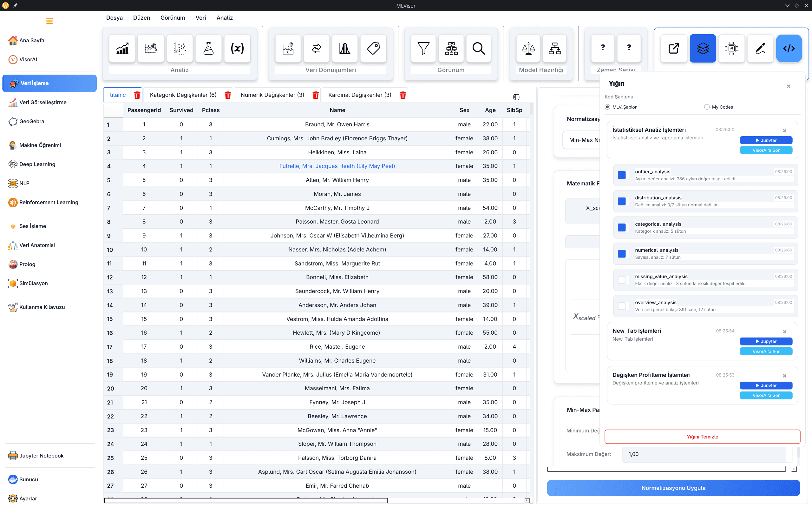The height and width of the screenshot is (508, 812).
Task: Apply normalization with Normalizasyonu Uygula
Action: coord(673,488)
